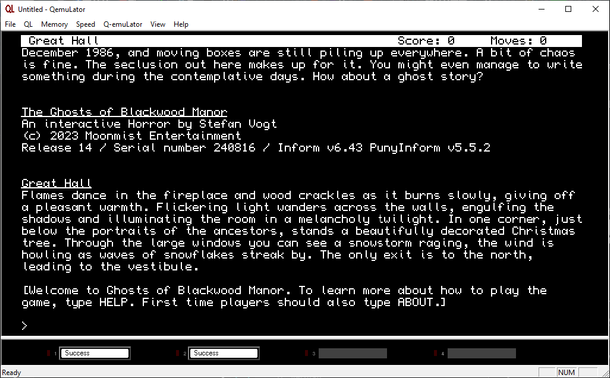Viewport: 610px width, 378px height.
Task: Click '(c) 2023 Moonmist Entertainment' line
Action: pos(131,136)
